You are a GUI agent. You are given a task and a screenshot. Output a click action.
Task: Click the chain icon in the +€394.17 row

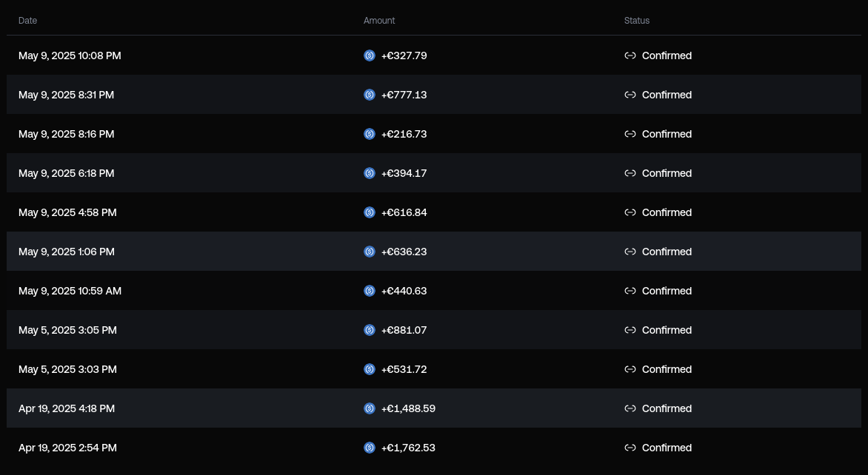(x=630, y=173)
